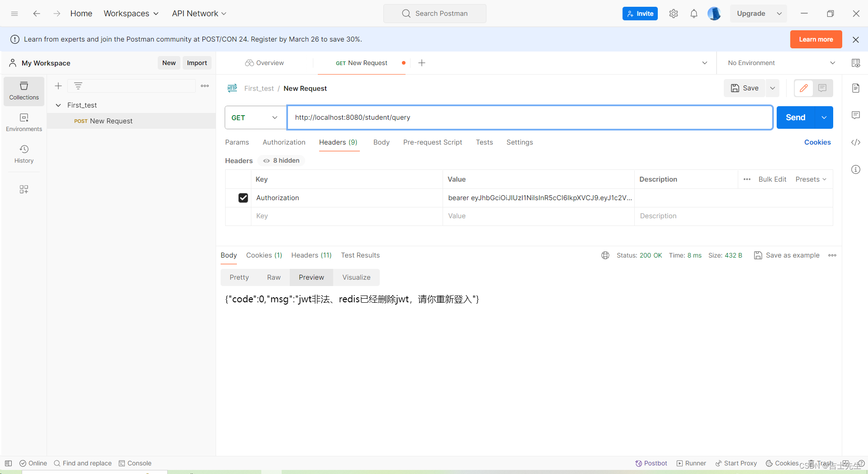Switch to the Overview tab

point(264,63)
